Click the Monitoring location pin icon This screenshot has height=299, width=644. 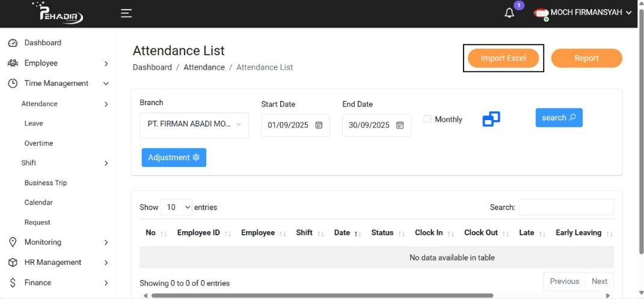(13, 243)
